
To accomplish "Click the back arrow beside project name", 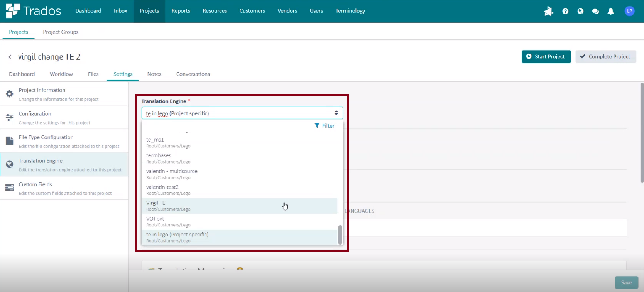I will pos(10,57).
